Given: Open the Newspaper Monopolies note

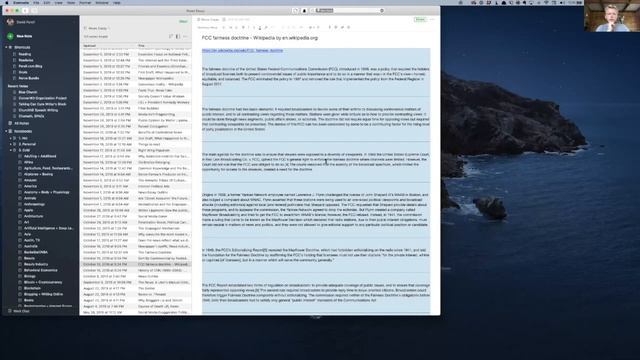Looking at the screenshot, I should 136,78.
